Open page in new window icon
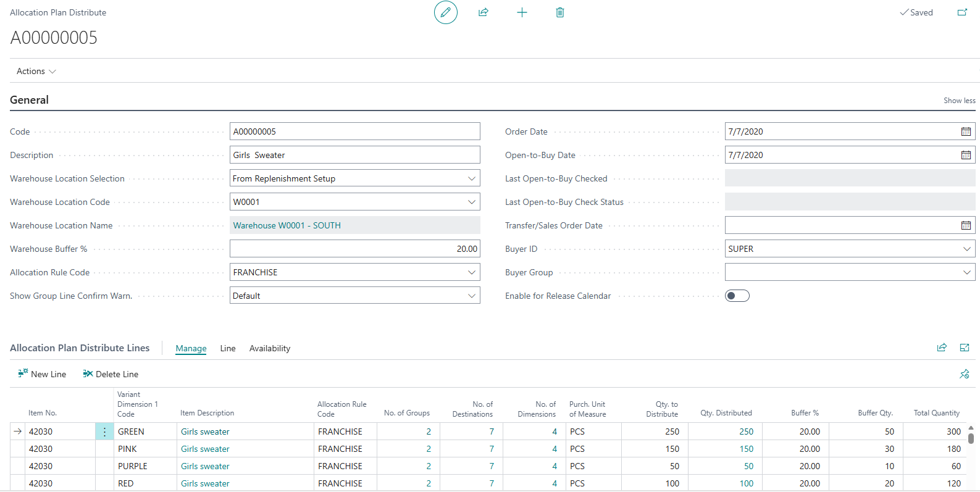The height and width of the screenshot is (492, 980). pos(962,12)
